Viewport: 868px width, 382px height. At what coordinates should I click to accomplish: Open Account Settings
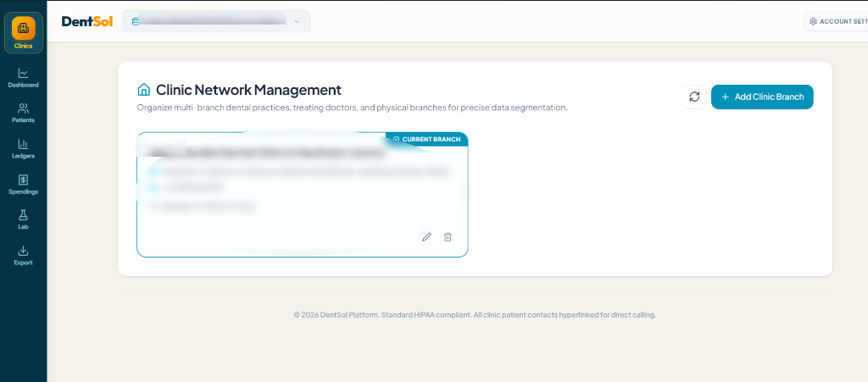[836, 21]
